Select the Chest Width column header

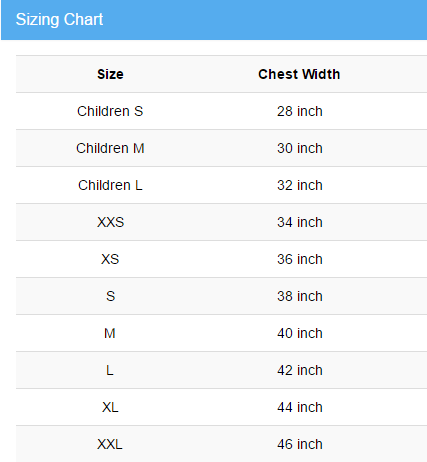299,74
